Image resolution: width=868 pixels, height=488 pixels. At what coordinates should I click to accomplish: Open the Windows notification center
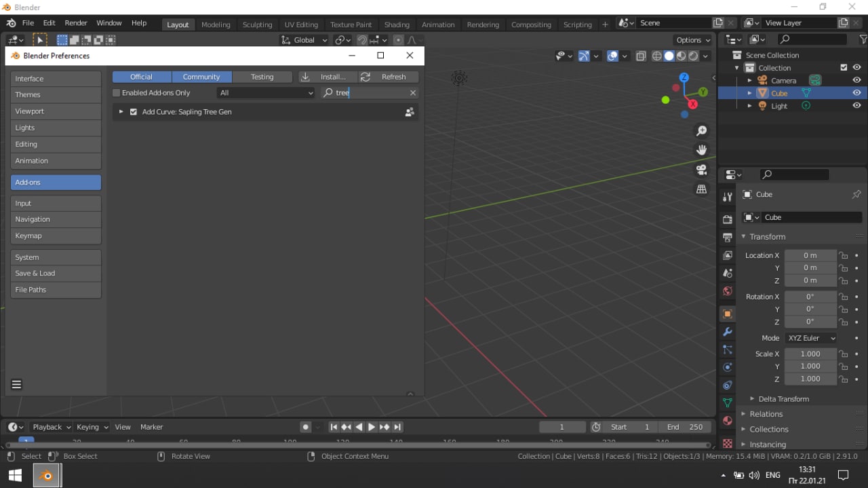click(844, 475)
